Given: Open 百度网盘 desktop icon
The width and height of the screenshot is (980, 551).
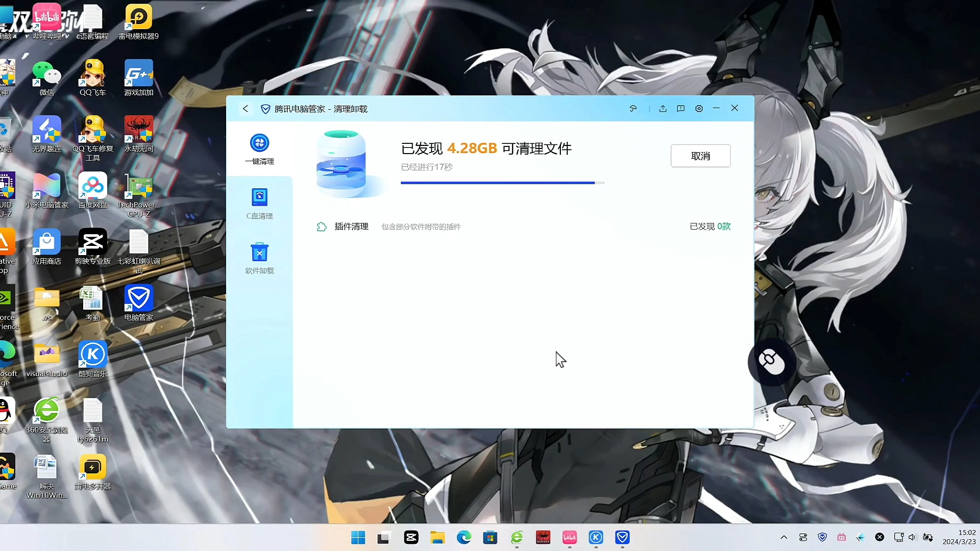Looking at the screenshot, I should point(92,190).
